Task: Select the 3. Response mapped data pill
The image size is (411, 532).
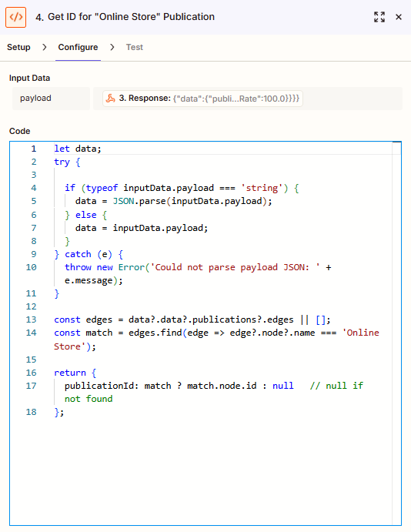Action: coord(202,99)
